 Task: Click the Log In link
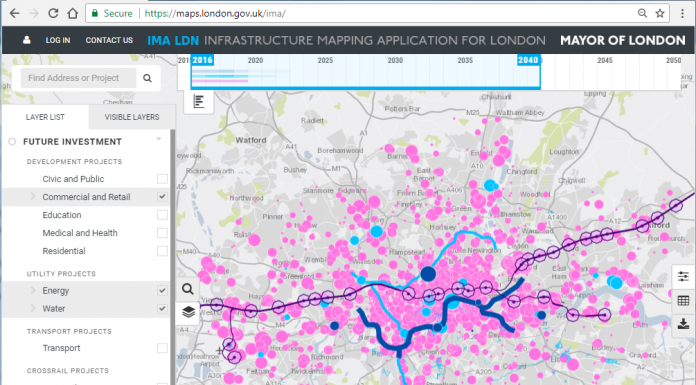(58, 40)
